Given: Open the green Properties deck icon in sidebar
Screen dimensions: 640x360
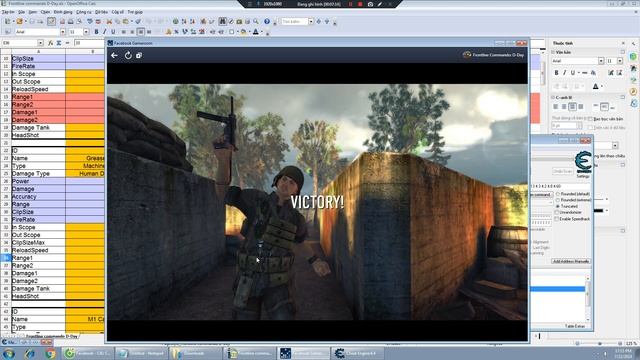Looking at the screenshot, I should (x=633, y=56).
